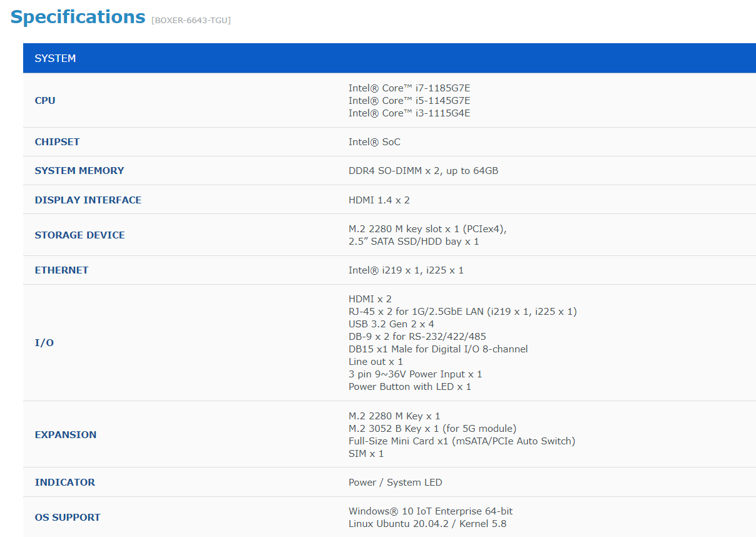Click the 3 pin 9~36V Power Input line

tap(416, 374)
